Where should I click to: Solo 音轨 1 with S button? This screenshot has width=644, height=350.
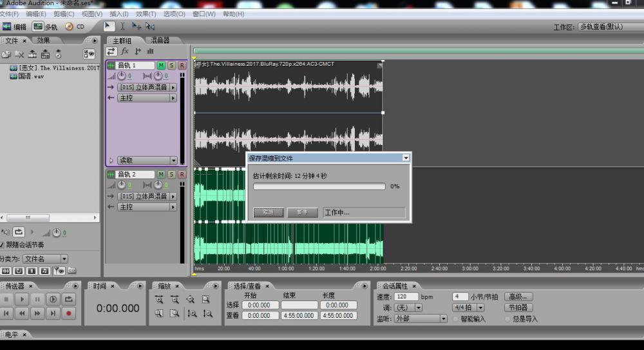click(172, 65)
